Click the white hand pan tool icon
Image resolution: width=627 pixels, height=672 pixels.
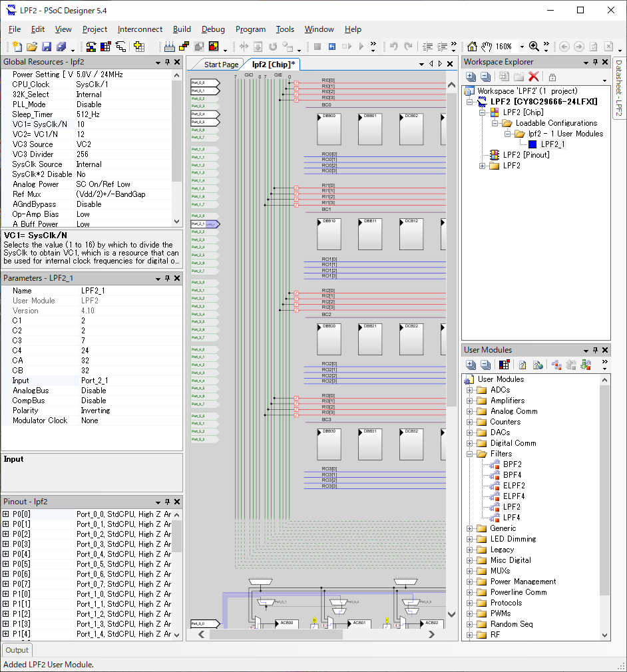pos(487,47)
